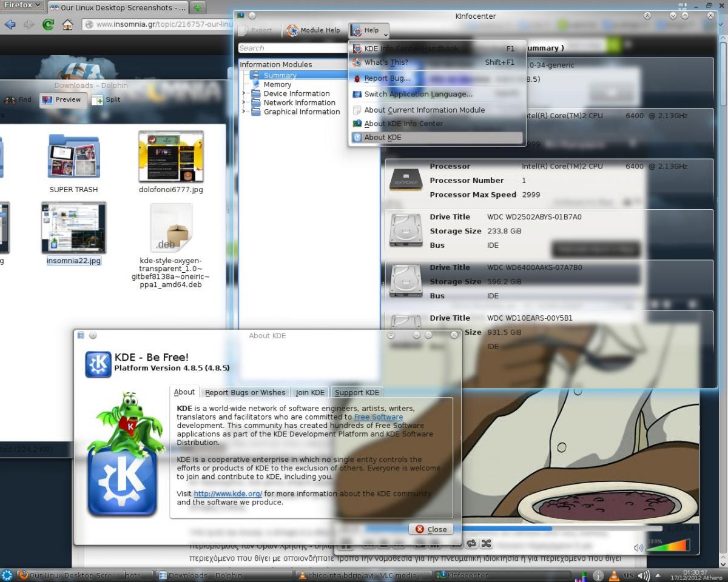Screen dimensions: 728x582
Task: Click hard drive icon for WD6400AAKS
Action: coord(405,282)
